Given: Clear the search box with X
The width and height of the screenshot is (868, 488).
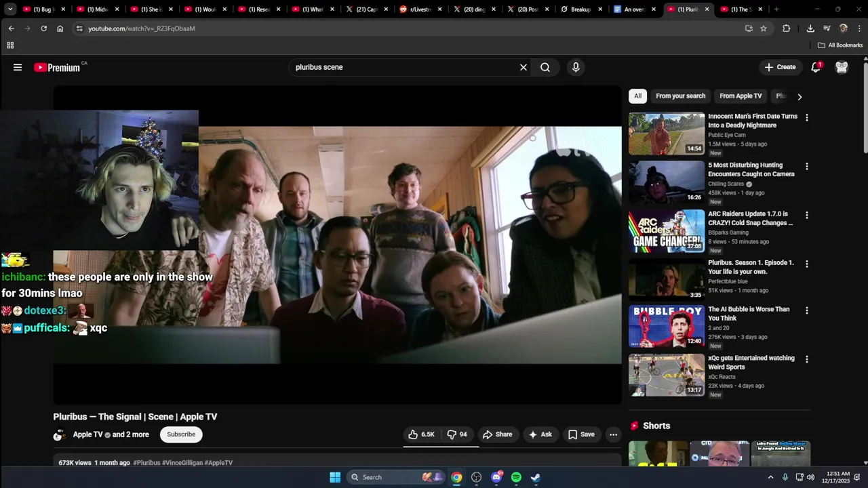Looking at the screenshot, I should click(524, 67).
